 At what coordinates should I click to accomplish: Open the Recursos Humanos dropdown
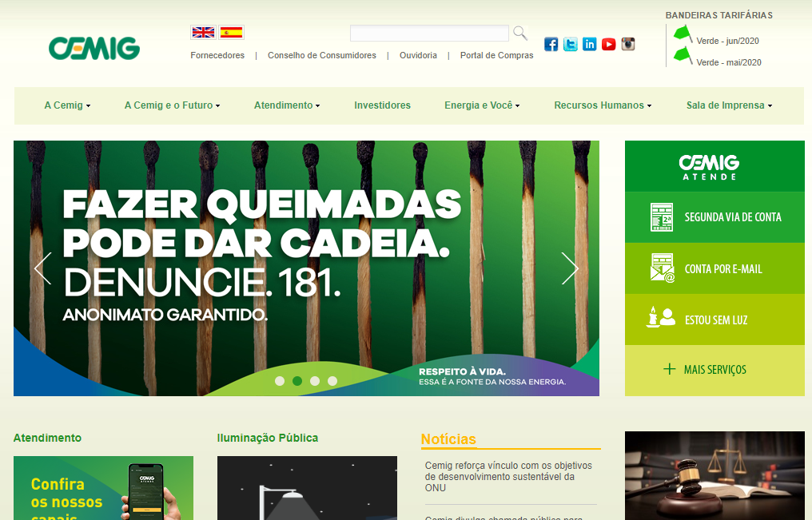pyautogui.click(x=603, y=105)
